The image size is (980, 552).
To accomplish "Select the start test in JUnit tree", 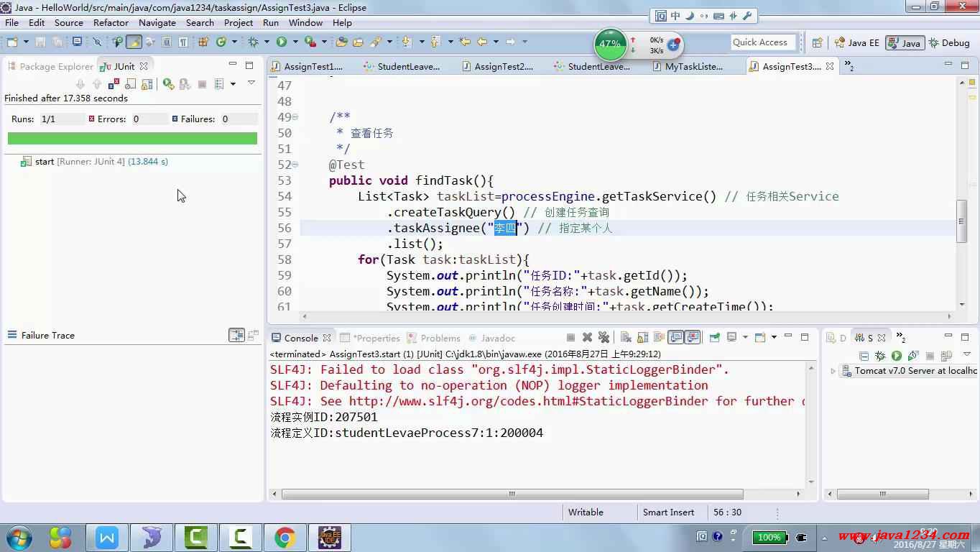I will (x=94, y=162).
